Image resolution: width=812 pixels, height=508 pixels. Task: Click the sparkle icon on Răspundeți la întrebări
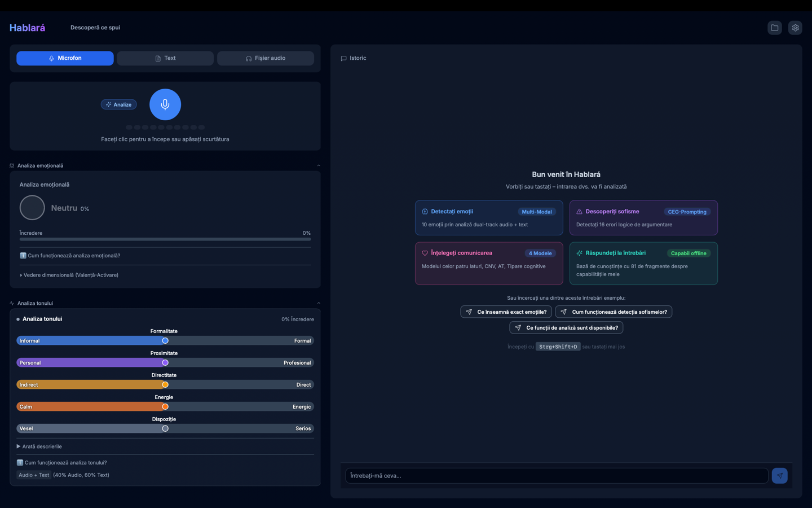[579, 253]
